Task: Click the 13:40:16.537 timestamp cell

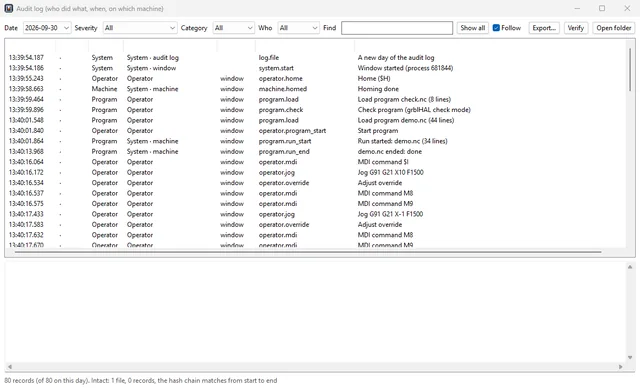Action: [26, 193]
